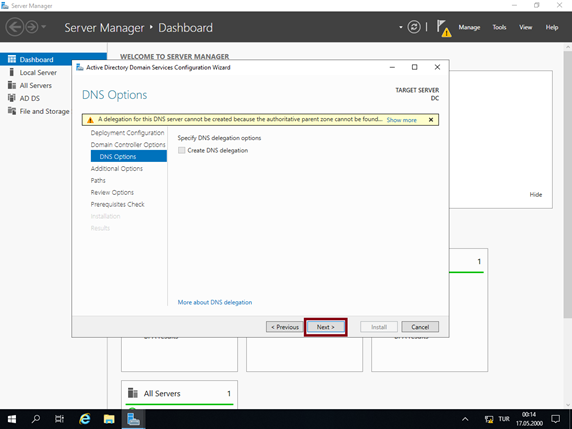
Task: Go to Additional Options step
Action: [x=117, y=169]
